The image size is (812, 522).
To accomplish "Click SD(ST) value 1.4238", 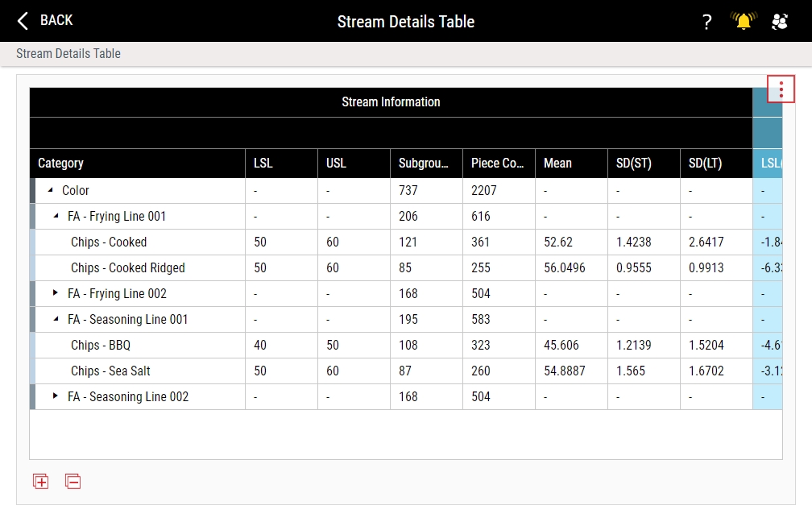I will tap(634, 242).
